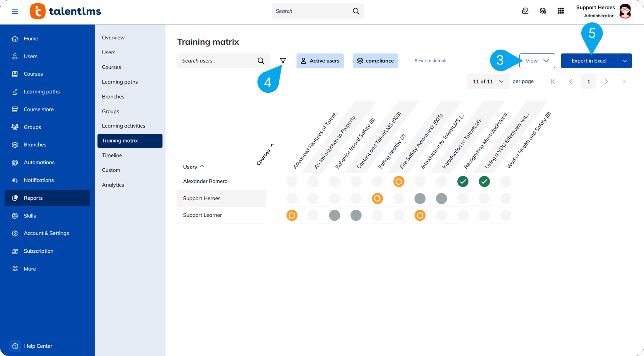The image size is (644, 356).
Task: Open Users in the main sidebar
Action: (x=47, y=56)
